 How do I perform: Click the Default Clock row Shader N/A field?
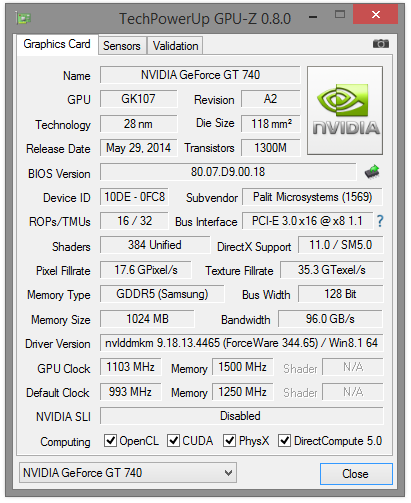(353, 392)
